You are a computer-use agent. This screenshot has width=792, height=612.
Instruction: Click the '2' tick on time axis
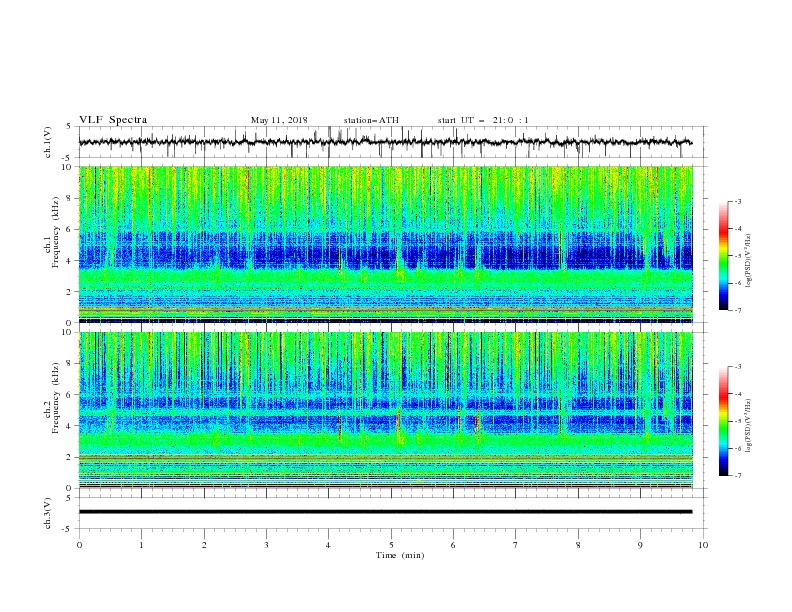coord(204,545)
